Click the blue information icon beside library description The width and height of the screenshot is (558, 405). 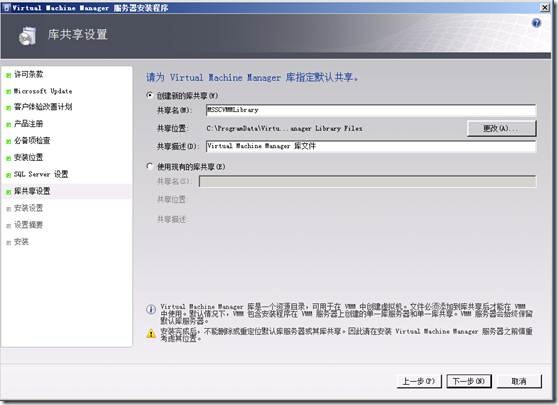pos(151,309)
